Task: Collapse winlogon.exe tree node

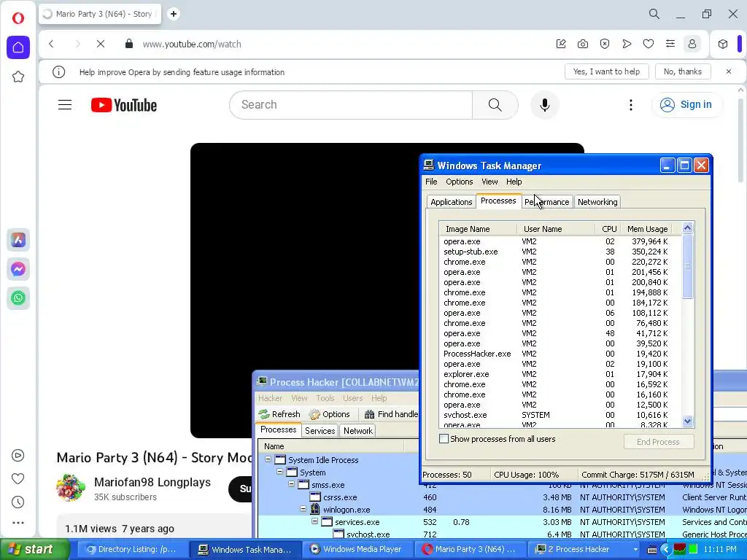Action: [x=303, y=509]
